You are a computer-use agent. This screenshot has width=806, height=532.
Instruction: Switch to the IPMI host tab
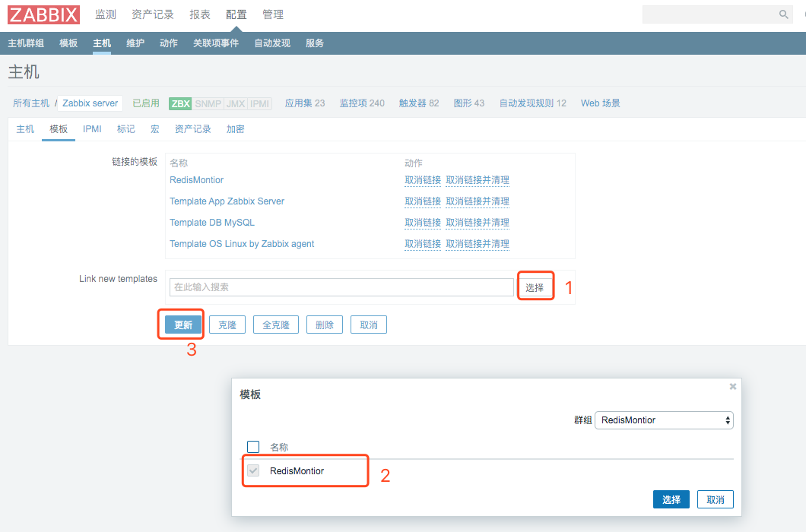[x=92, y=129]
